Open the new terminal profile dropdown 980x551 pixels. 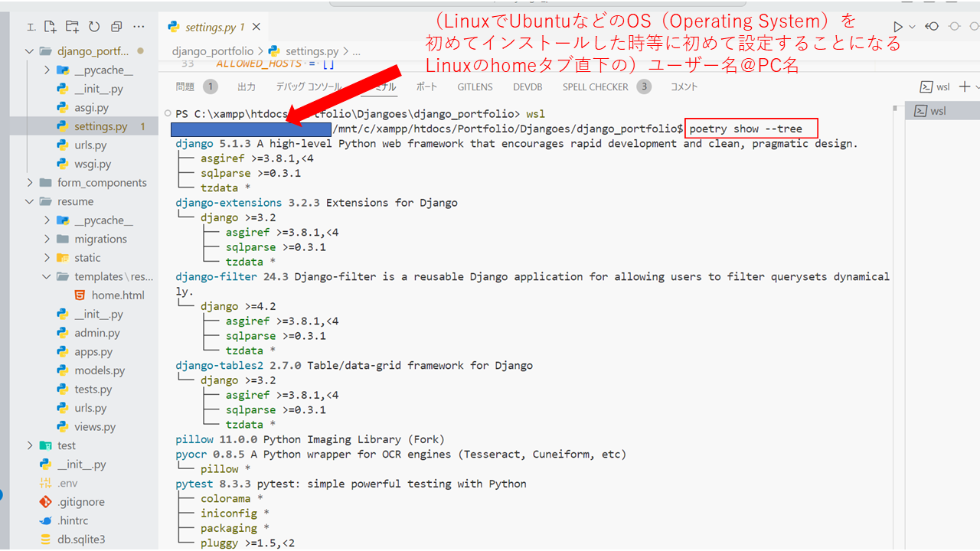click(x=977, y=86)
